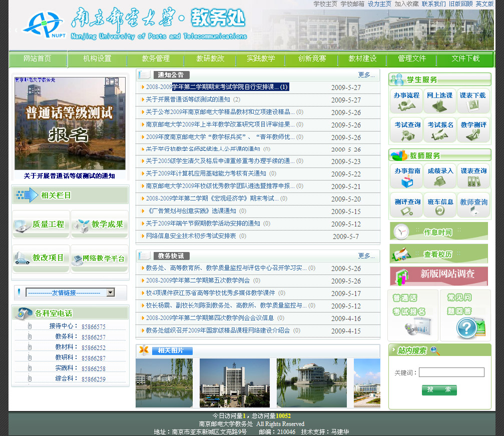Open the 教务管理 navigation menu

tap(156, 59)
